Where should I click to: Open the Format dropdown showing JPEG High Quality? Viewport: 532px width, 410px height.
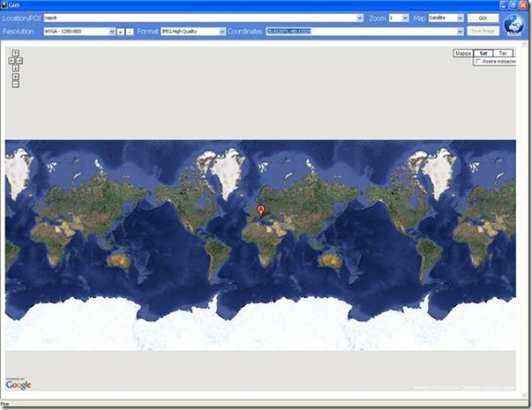[x=222, y=32]
